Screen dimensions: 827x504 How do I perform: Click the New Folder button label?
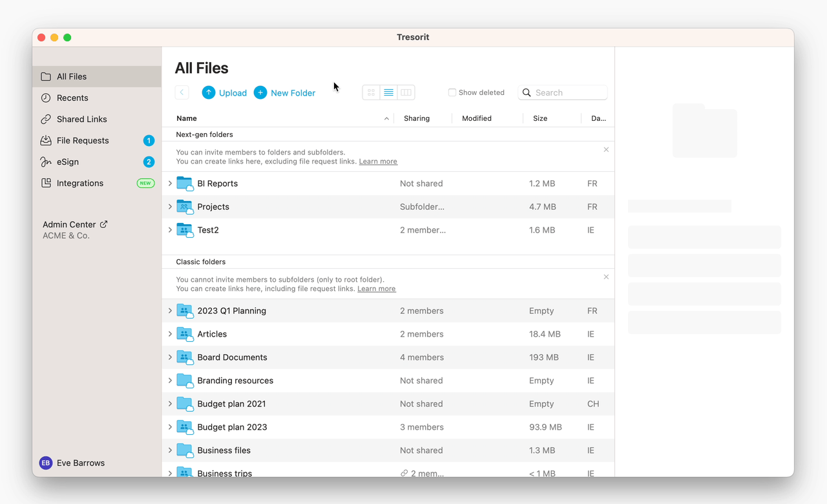[x=293, y=93]
